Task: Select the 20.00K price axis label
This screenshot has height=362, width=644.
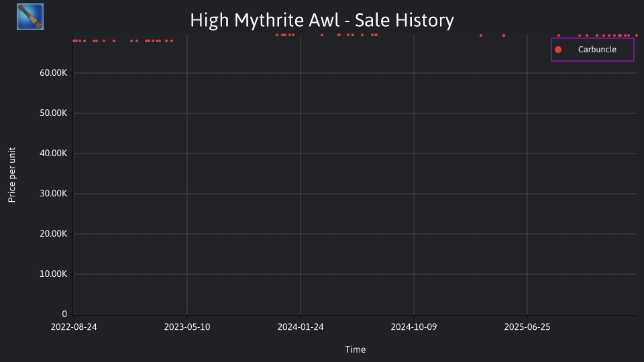Action: coord(54,234)
